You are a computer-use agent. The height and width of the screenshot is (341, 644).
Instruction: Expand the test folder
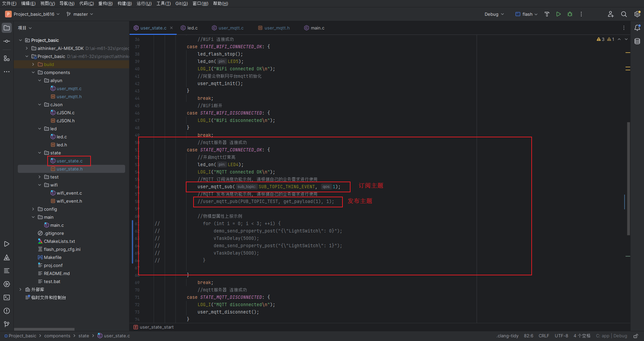coord(40,177)
